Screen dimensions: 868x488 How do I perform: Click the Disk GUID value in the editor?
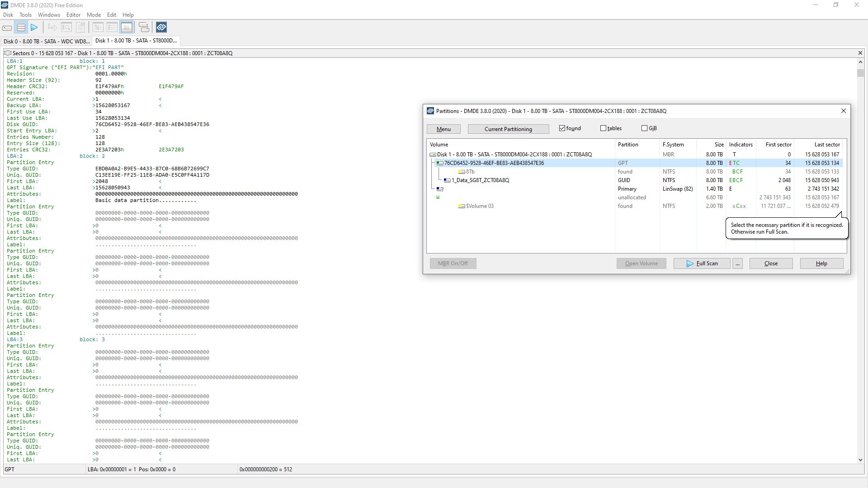152,124
